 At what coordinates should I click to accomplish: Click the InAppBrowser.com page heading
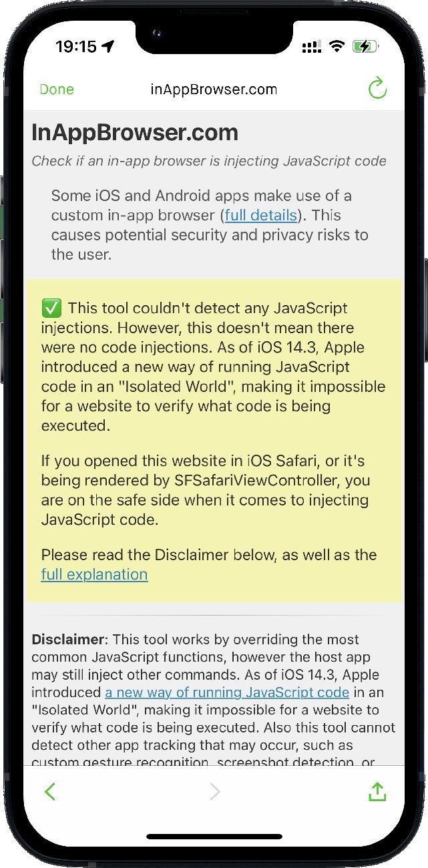click(135, 132)
